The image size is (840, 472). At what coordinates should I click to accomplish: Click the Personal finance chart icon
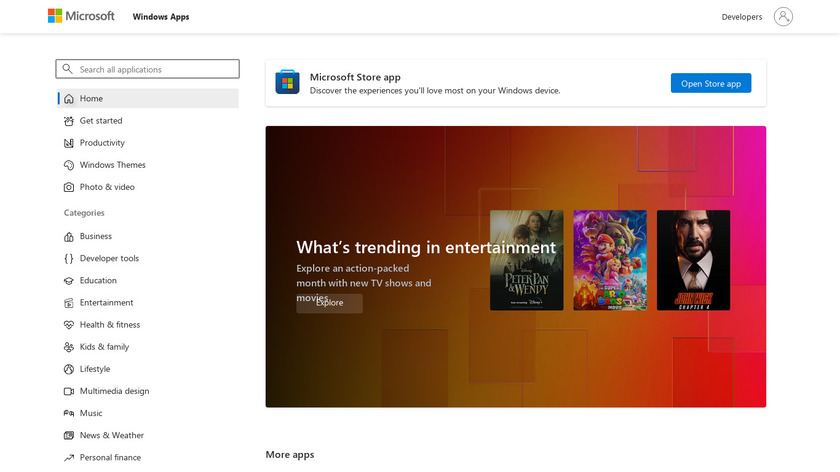pos(69,458)
